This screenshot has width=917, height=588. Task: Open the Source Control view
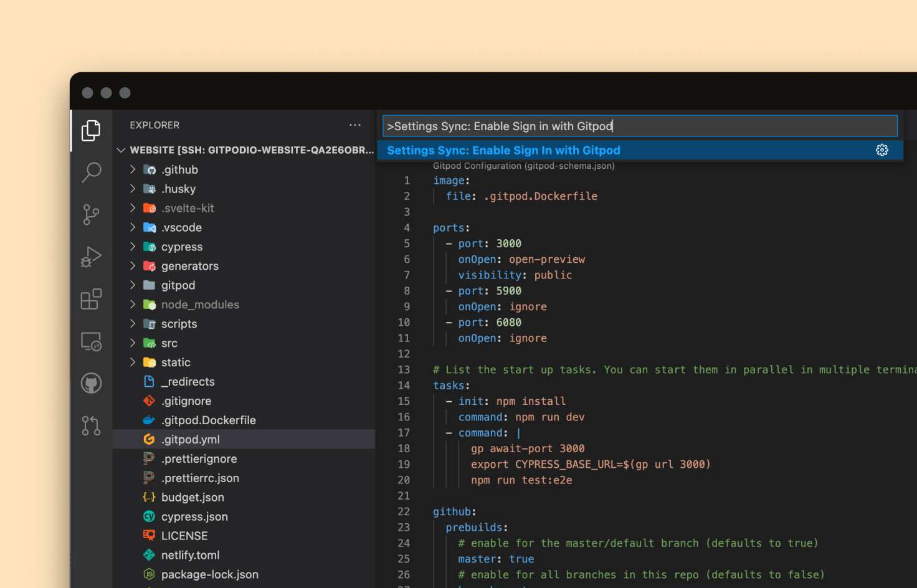pos(91,214)
